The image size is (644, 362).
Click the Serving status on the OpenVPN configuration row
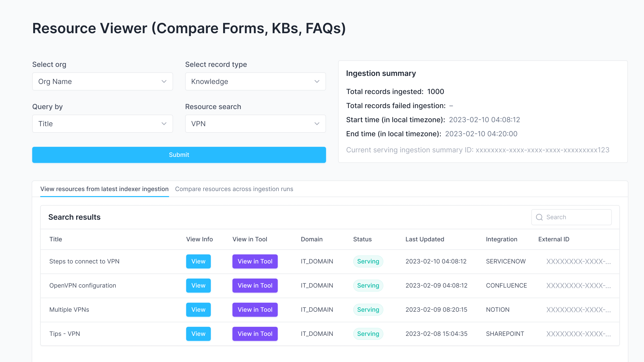368,285
